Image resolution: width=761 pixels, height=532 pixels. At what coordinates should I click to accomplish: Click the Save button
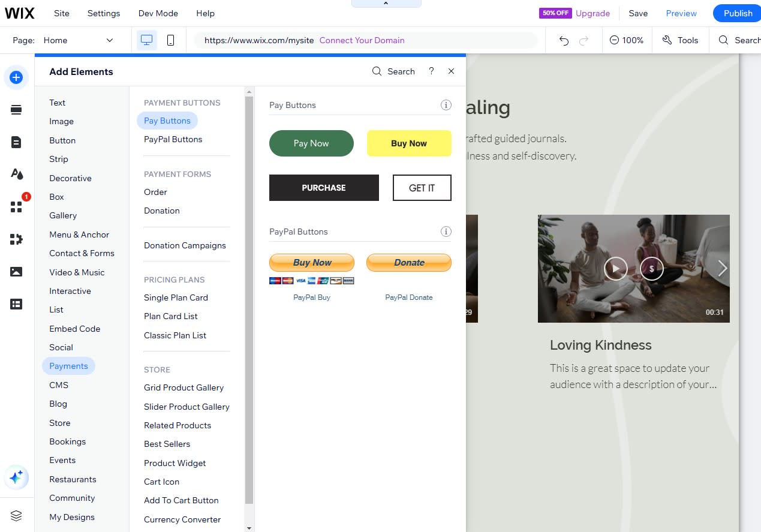(638, 13)
